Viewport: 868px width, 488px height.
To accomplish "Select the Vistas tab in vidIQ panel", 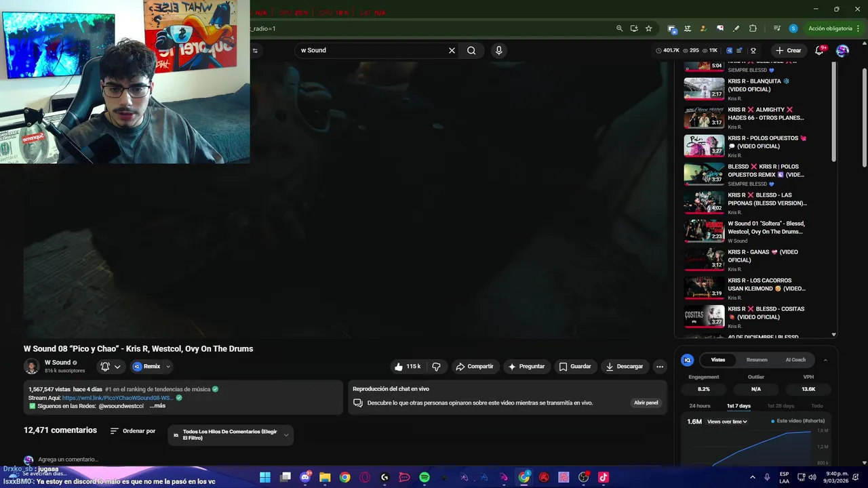I will pos(717,360).
